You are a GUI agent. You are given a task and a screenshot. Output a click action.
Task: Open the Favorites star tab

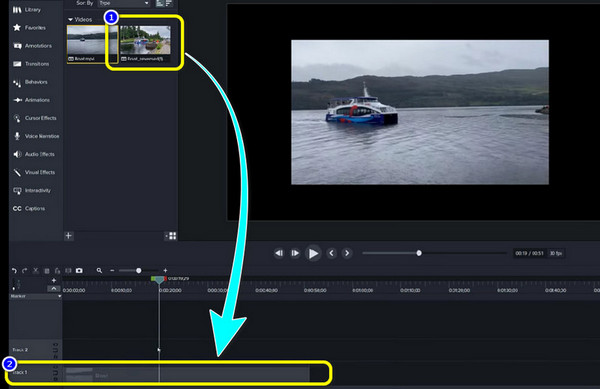[x=29, y=28]
